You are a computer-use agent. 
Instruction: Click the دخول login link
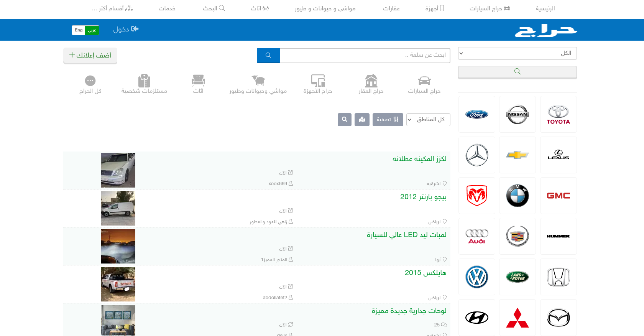(x=126, y=30)
